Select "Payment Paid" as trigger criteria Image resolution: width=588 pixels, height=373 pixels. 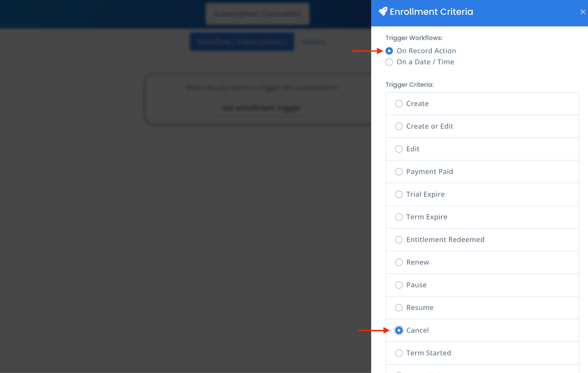(399, 171)
